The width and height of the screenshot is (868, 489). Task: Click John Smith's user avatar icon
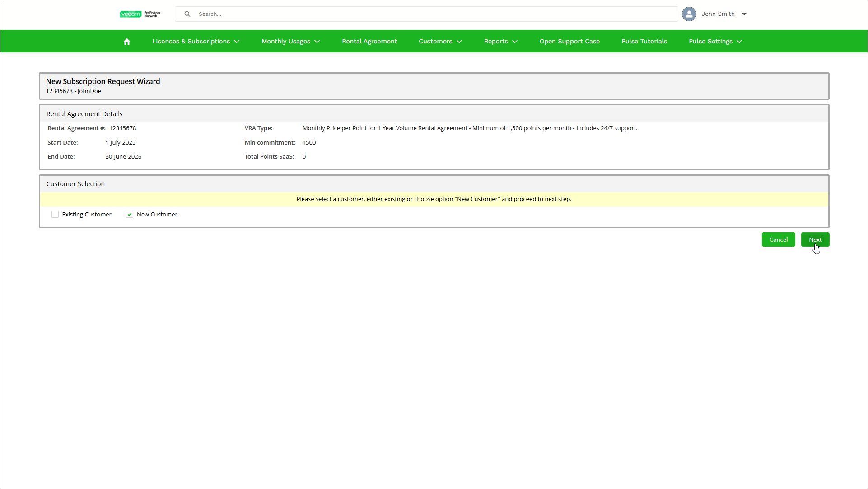pyautogui.click(x=689, y=14)
